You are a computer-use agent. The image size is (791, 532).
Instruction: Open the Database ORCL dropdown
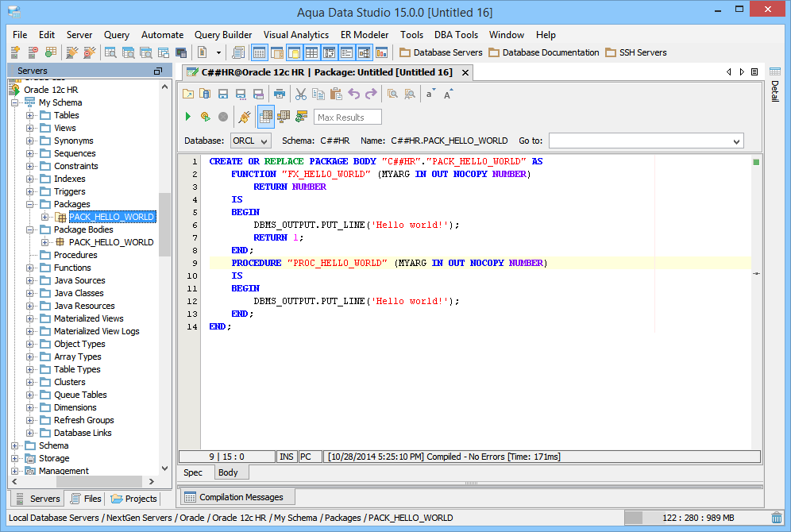pos(250,141)
